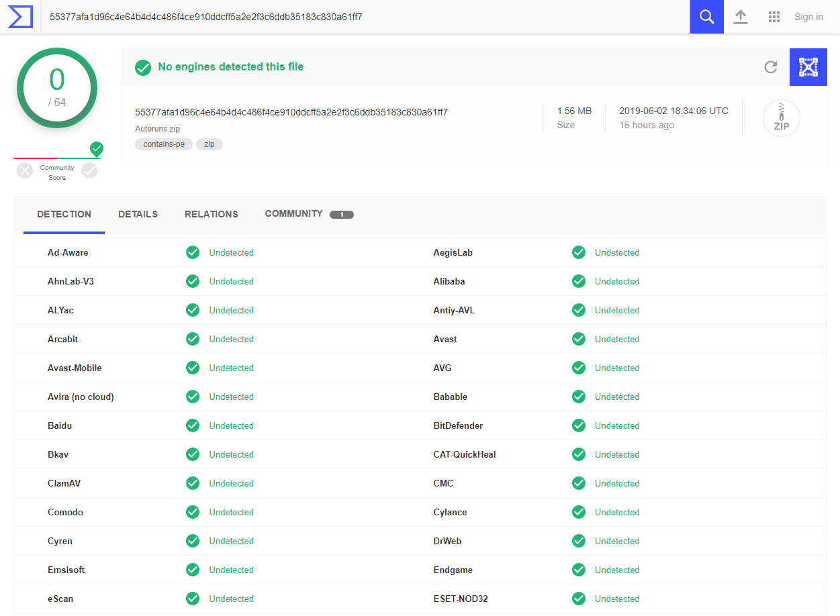Click the 0 / 64 detection score circle
This screenshot has height=616, width=840.
[57, 88]
